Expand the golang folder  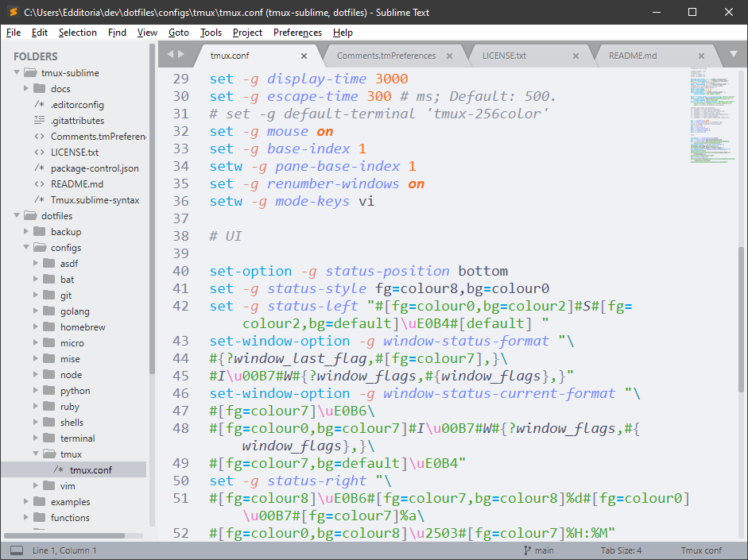(36, 311)
